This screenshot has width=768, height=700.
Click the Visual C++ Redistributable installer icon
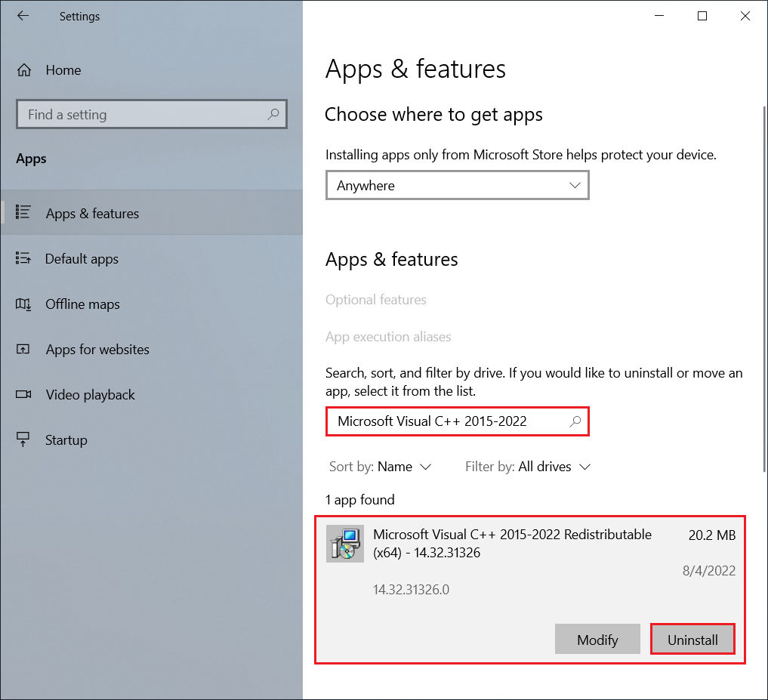point(345,544)
